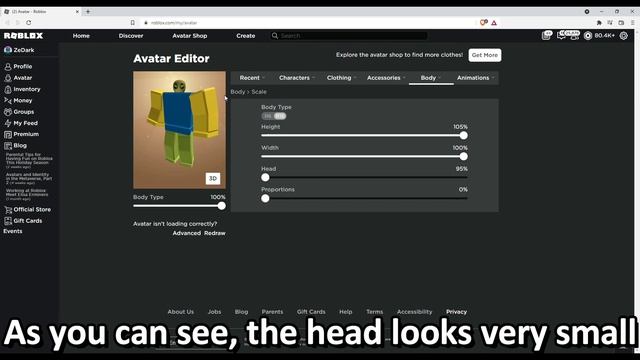The height and width of the screenshot is (360, 640).
Task: Open Create in top navigation
Action: point(245,36)
